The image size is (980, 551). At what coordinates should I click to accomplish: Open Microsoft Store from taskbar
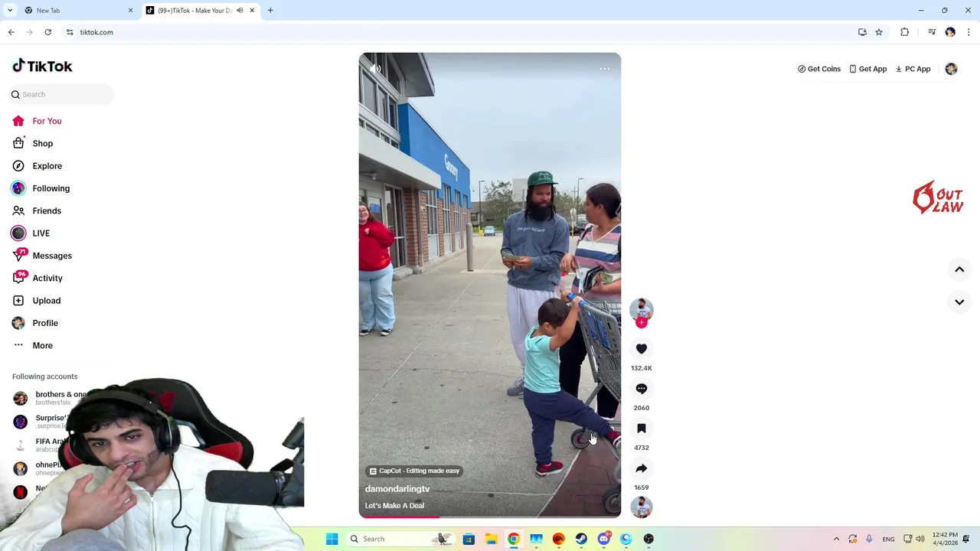[x=469, y=539]
